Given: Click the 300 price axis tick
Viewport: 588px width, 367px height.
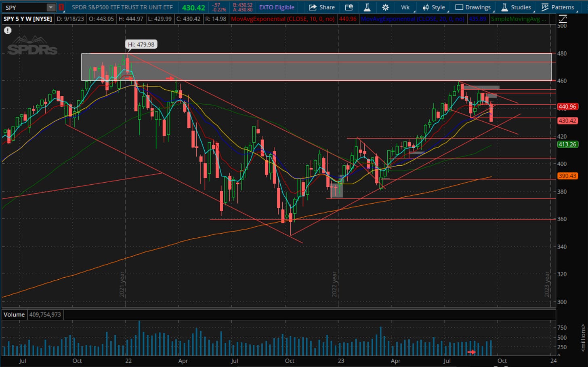Looking at the screenshot, I should point(562,302).
